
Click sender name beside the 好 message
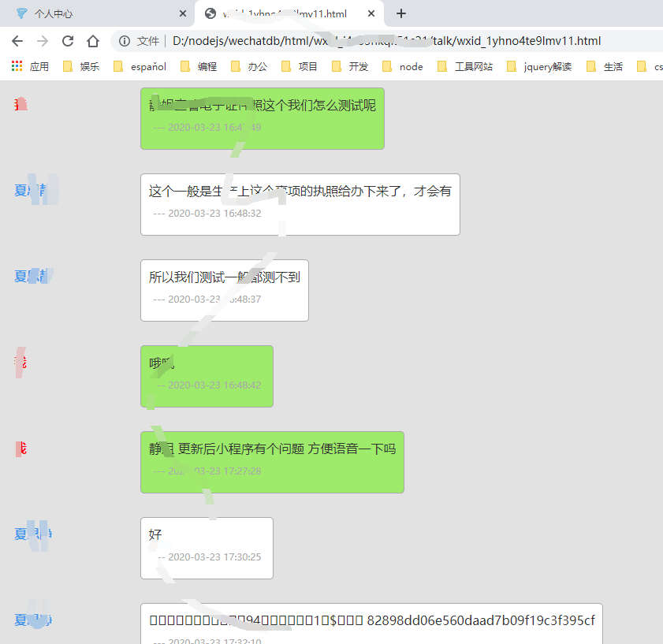[32, 534]
